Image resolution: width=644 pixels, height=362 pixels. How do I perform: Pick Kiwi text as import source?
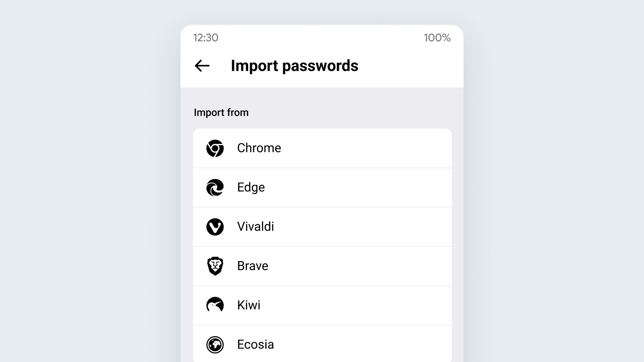click(249, 305)
